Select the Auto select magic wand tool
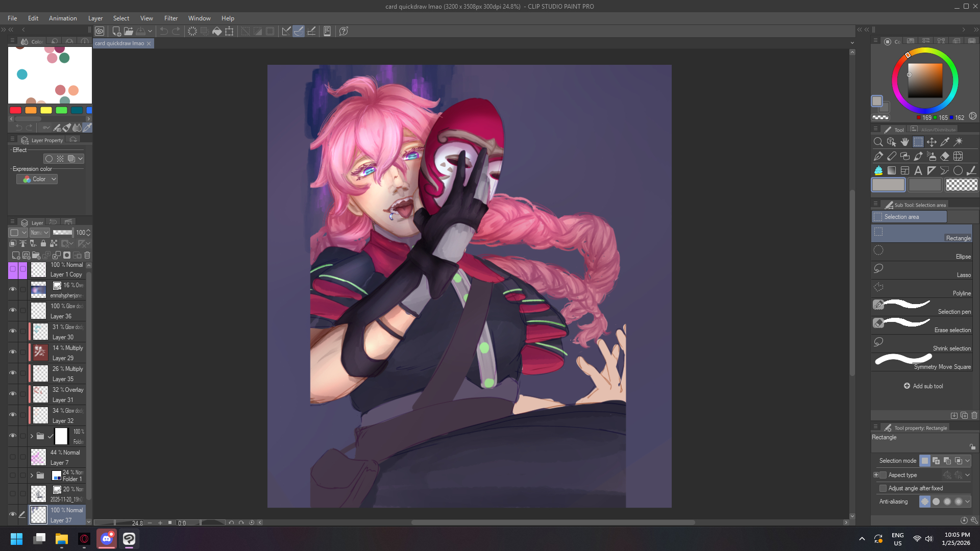The width and height of the screenshot is (980, 551). 959,142
